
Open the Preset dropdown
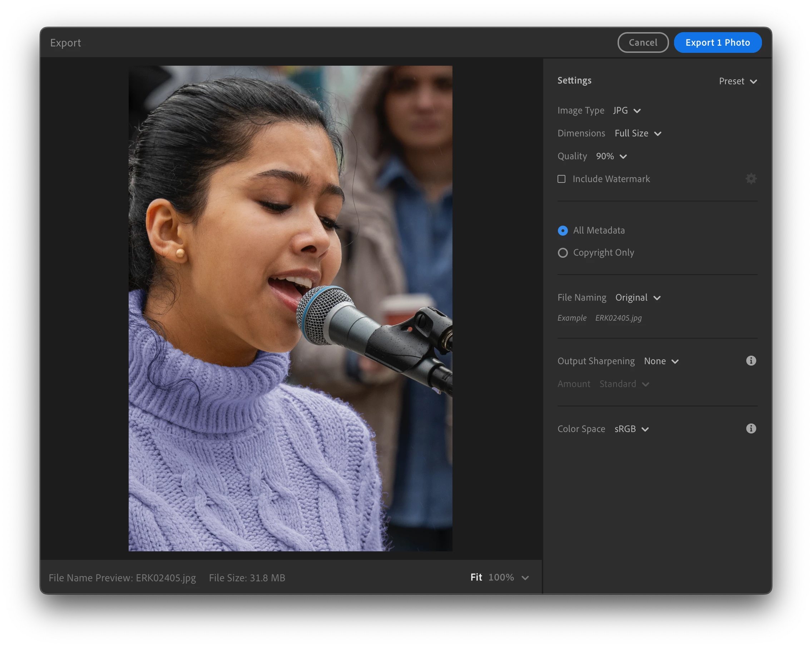(x=738, y=81)
